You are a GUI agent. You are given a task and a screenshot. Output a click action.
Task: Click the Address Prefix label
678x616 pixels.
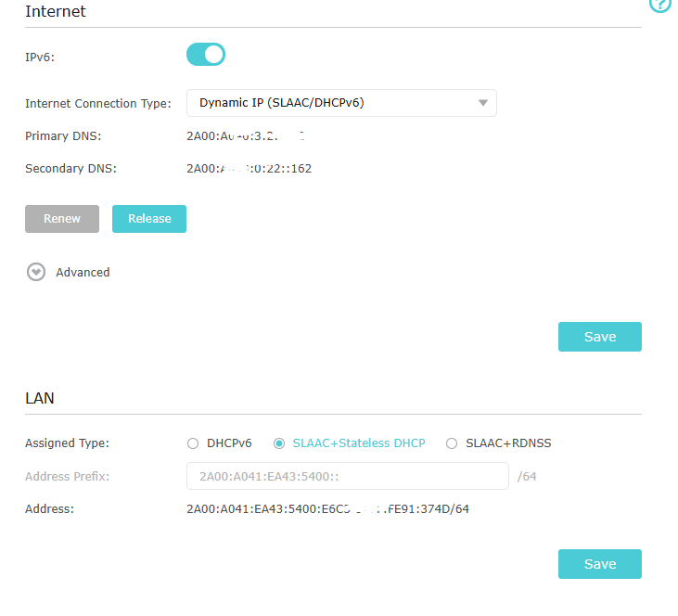(x=67, y=476)
